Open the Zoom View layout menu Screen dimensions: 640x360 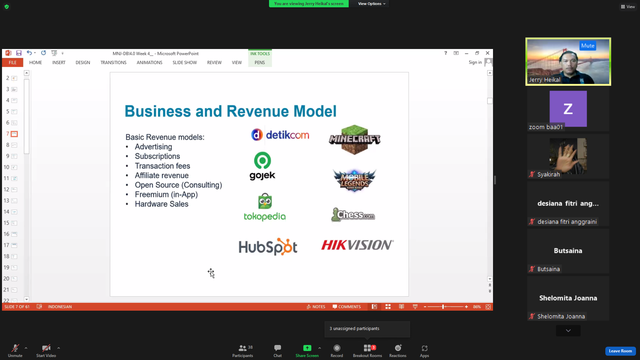pos(628,7)
